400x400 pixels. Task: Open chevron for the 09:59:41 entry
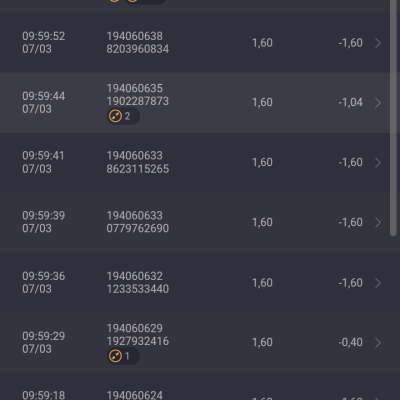[378, 162]
